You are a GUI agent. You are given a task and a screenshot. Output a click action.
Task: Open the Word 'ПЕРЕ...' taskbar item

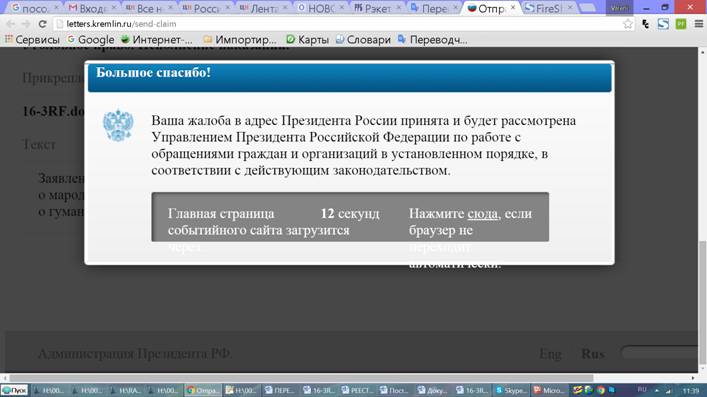tap(280, 390)
